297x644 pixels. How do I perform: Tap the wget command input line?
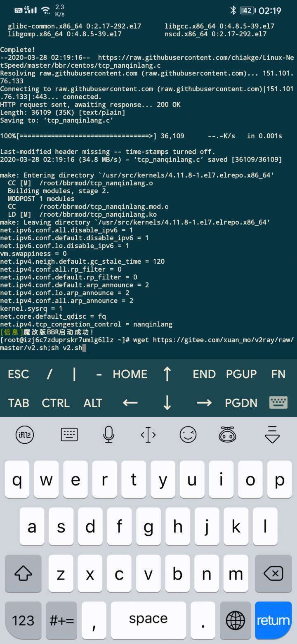click(x=147, y=344)
